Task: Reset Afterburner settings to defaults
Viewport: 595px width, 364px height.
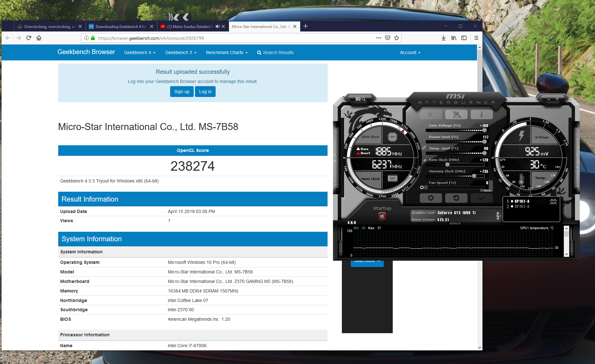Action: tap(456, 198)
